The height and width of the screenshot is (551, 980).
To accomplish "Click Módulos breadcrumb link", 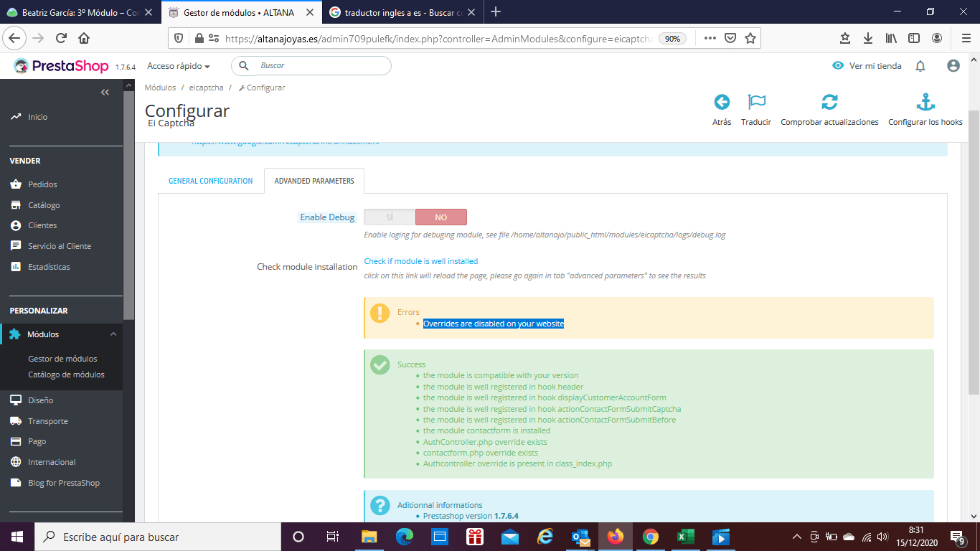I will [160, 88].
